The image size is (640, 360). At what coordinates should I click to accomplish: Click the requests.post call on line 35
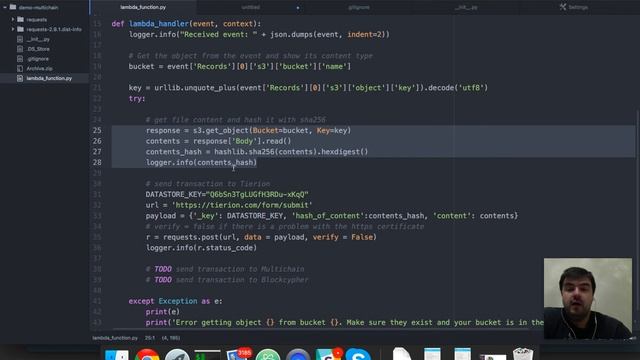click(261, 237)
